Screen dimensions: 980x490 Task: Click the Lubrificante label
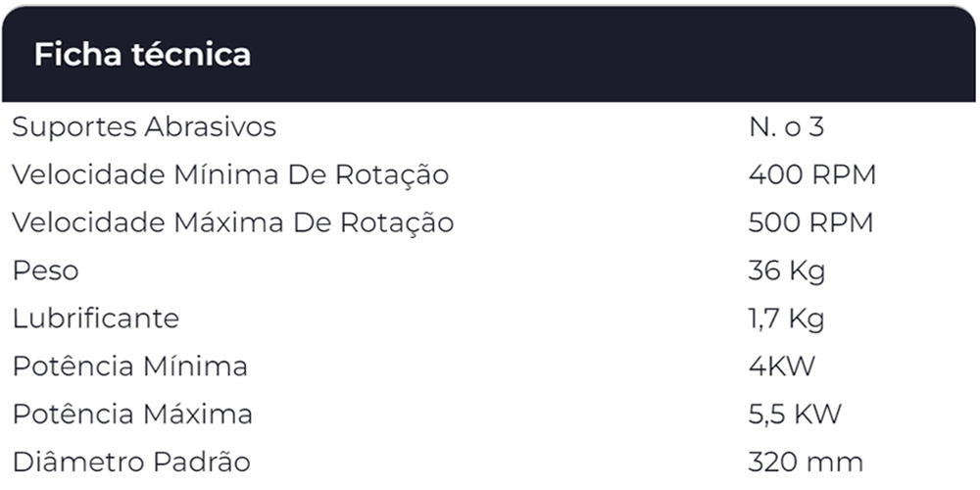(x=96, y=318)
